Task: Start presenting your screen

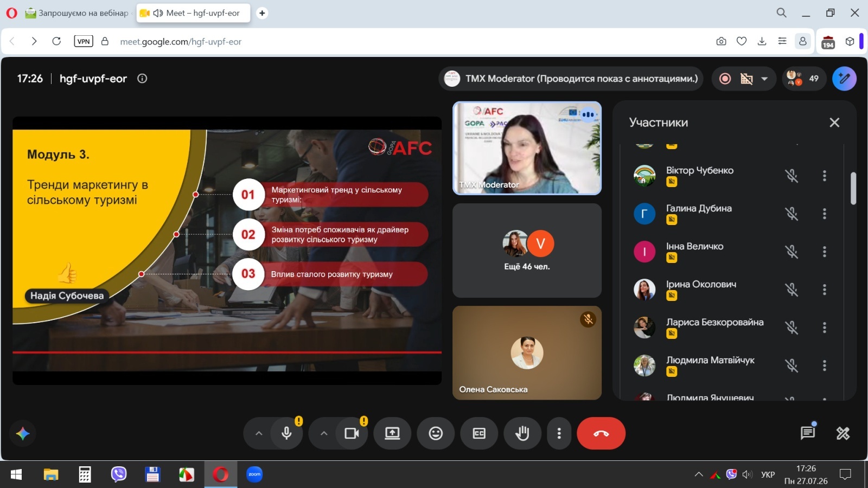Action: point(392,433)
